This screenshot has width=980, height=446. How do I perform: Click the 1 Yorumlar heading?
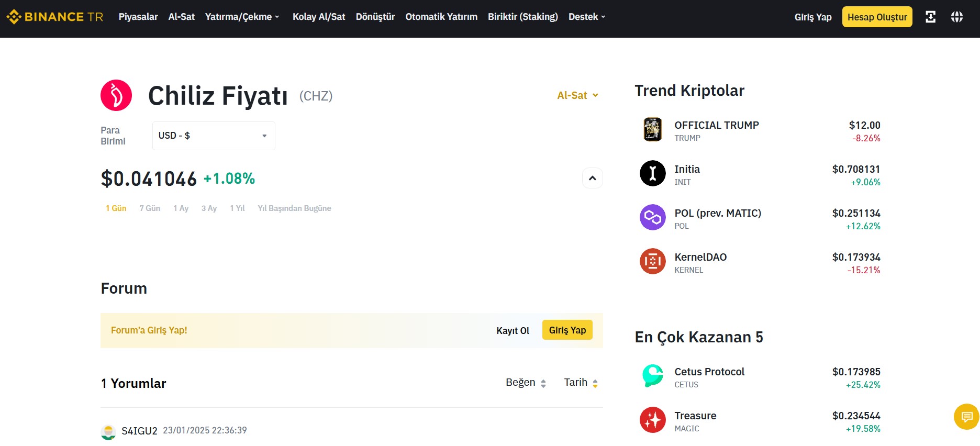[x=133, y=384]
